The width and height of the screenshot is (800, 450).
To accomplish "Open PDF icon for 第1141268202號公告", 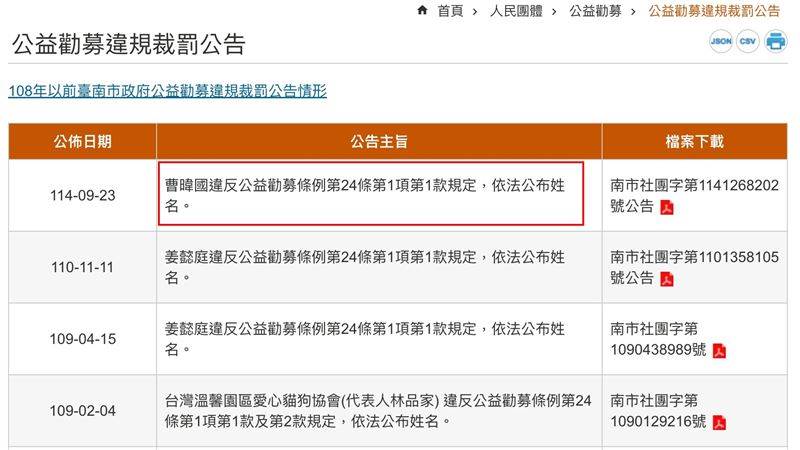I will 667,208.
